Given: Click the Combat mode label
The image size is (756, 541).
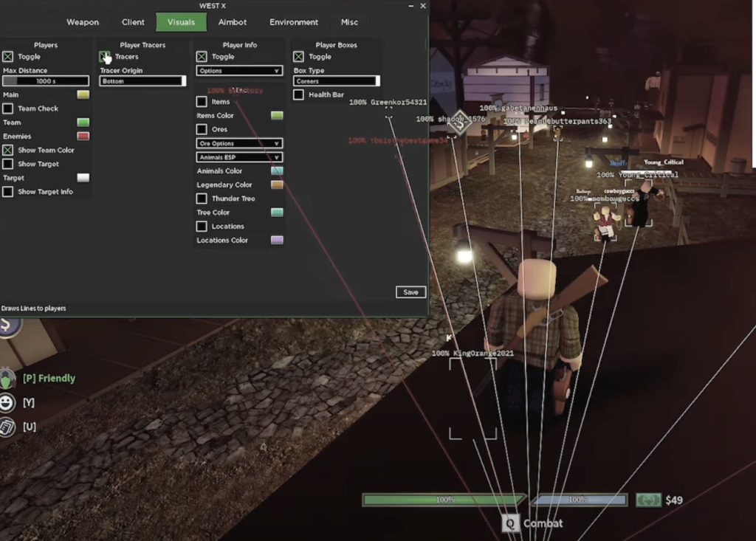Looking at the screenshot, I should (x=543, y=523).
